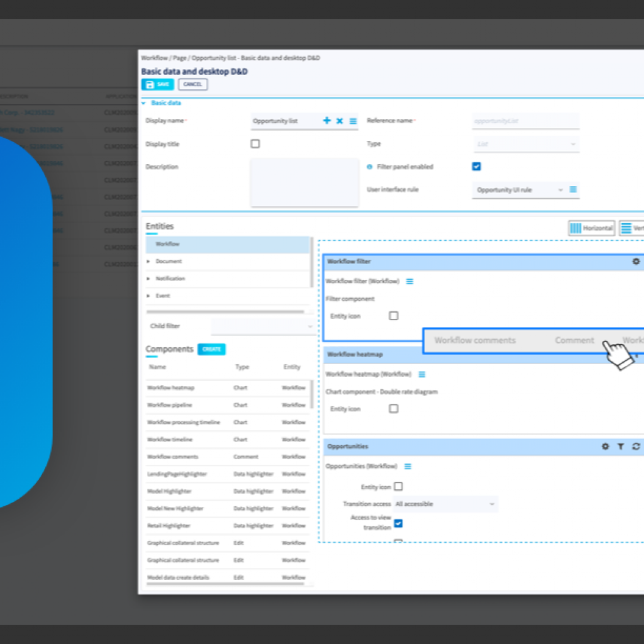Click the SAVE button
The height and width of the screenshot is (644, 644).
tap(157, 84)
